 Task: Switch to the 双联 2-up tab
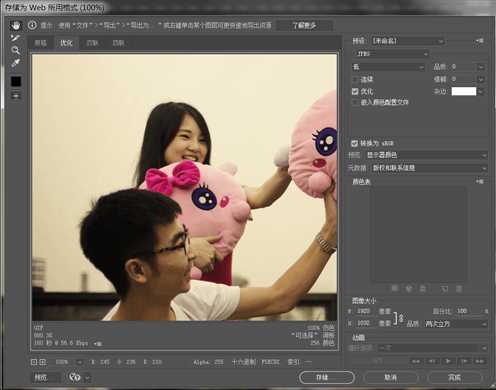tap(92, 43)
